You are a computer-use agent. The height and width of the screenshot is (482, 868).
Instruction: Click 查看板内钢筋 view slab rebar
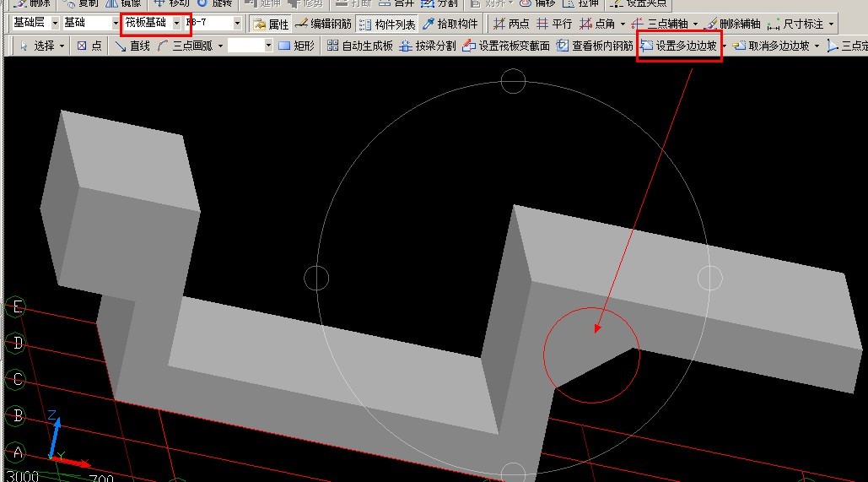[x=595, y=46]
